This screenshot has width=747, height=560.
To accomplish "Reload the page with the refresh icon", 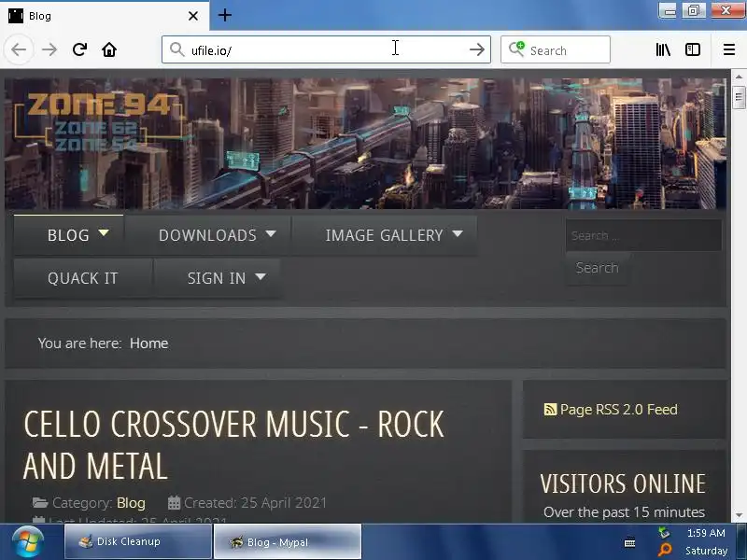I will [x=79, y=49].
